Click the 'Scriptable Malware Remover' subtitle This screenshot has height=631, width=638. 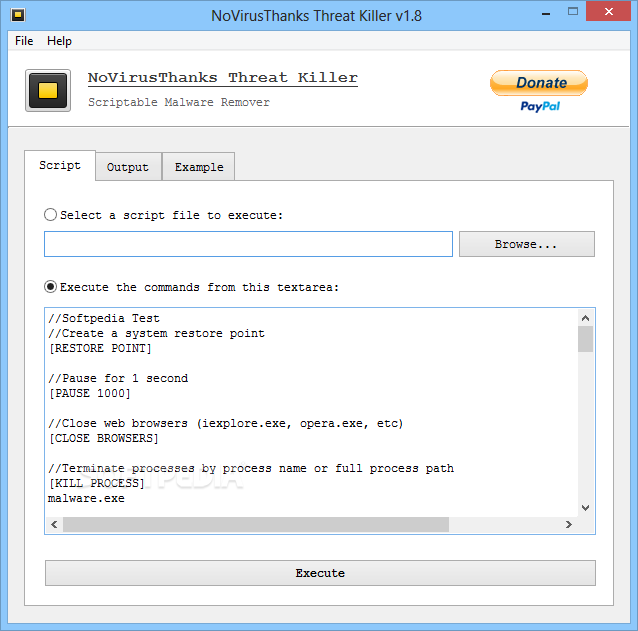pos(179,102)
